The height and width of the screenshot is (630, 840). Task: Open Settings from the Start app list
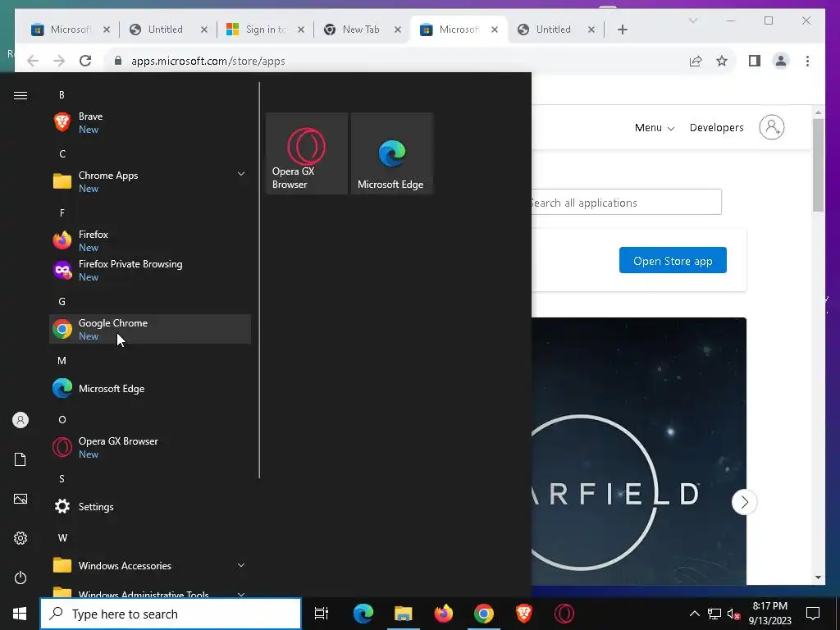pyautogui.click(x=149, y=506)
